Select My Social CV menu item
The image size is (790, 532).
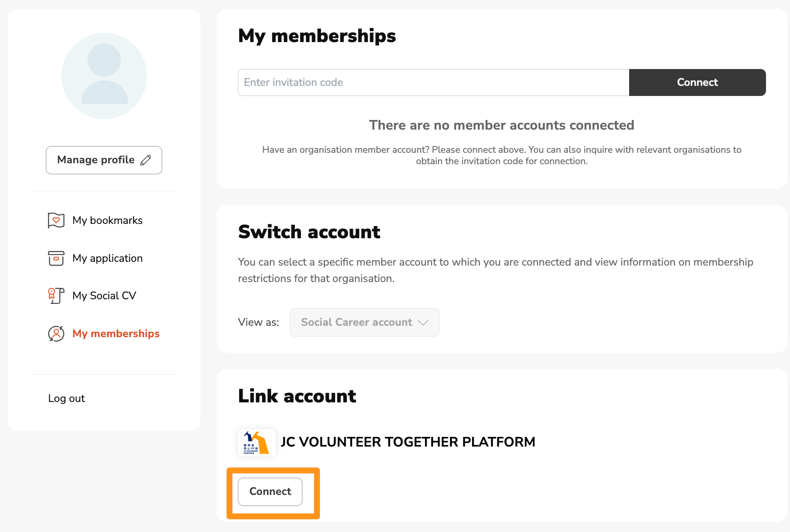(x=104, y=295)
